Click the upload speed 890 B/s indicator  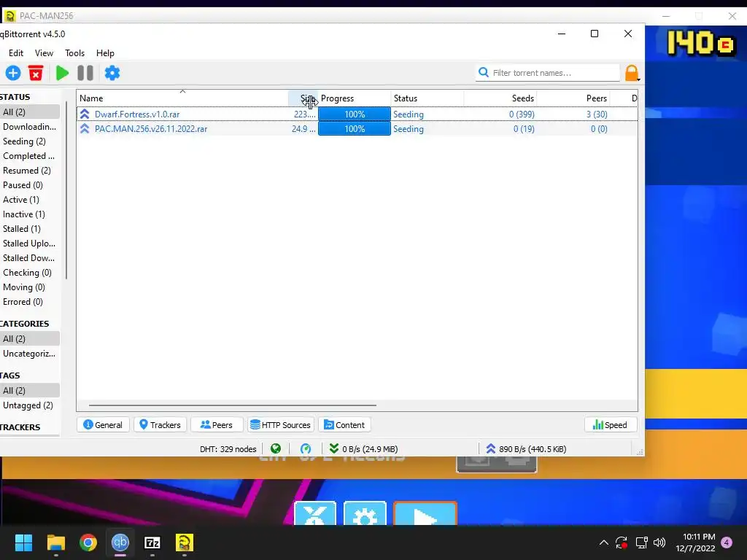(526, 448)
